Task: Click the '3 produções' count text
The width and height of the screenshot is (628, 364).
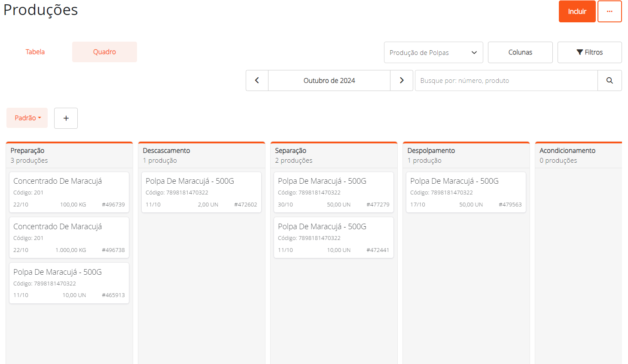Action: [29, 161]
